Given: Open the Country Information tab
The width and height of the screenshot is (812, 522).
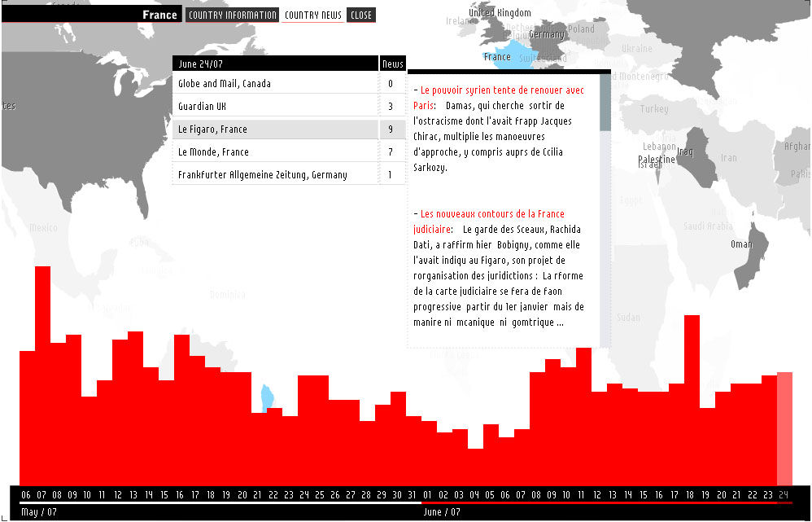Looking at the screenshot, I should (x=232, y=15).
